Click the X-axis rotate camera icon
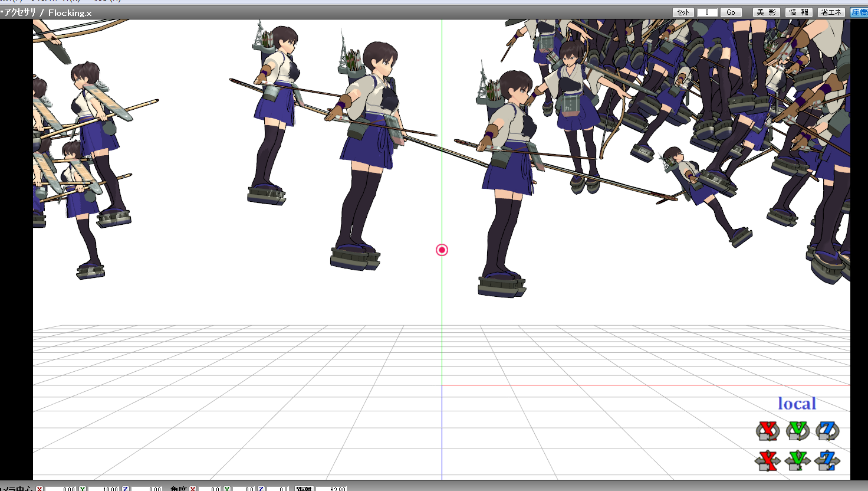Screen dimensions: 868x491 767,431
